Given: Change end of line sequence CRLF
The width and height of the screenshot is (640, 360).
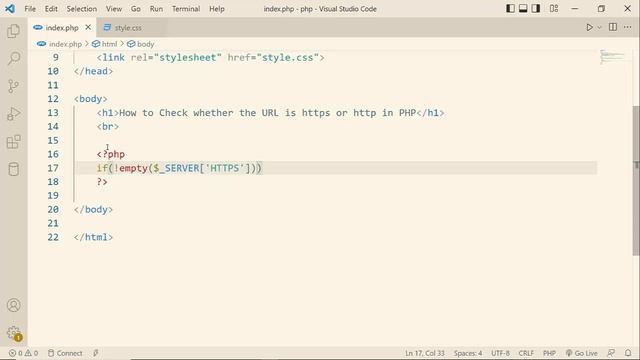Looking at the screenshot, I should point(526,353).
